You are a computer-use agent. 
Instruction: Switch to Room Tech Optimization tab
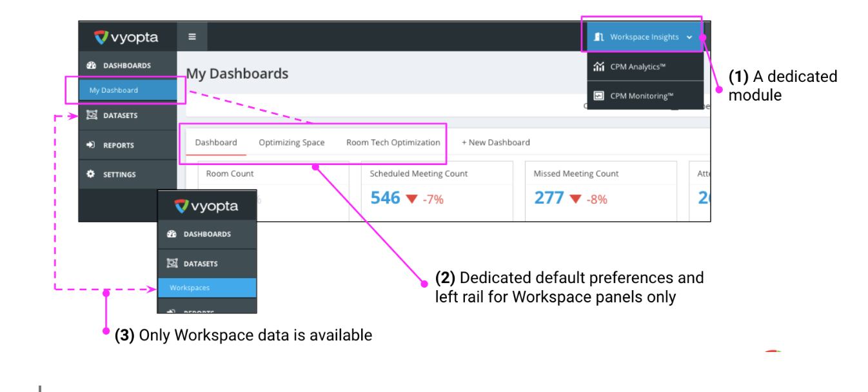coord(393,142)
